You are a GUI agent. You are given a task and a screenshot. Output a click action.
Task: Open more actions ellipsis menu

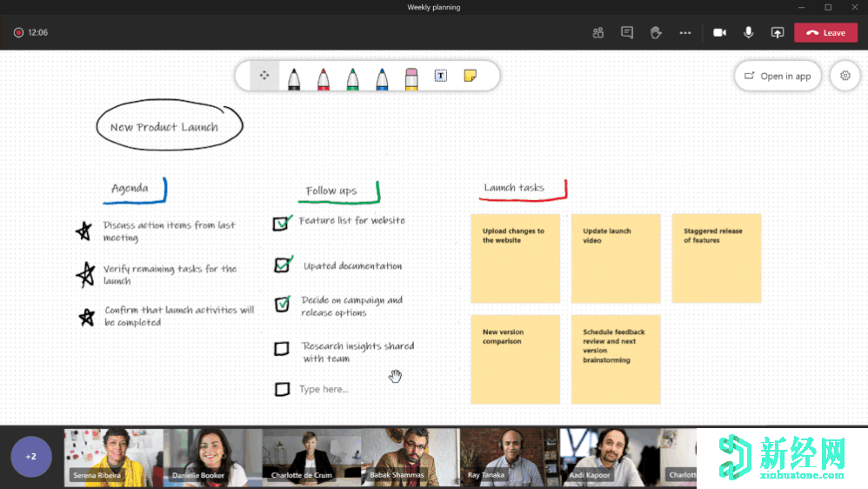[x=685, y=33]
